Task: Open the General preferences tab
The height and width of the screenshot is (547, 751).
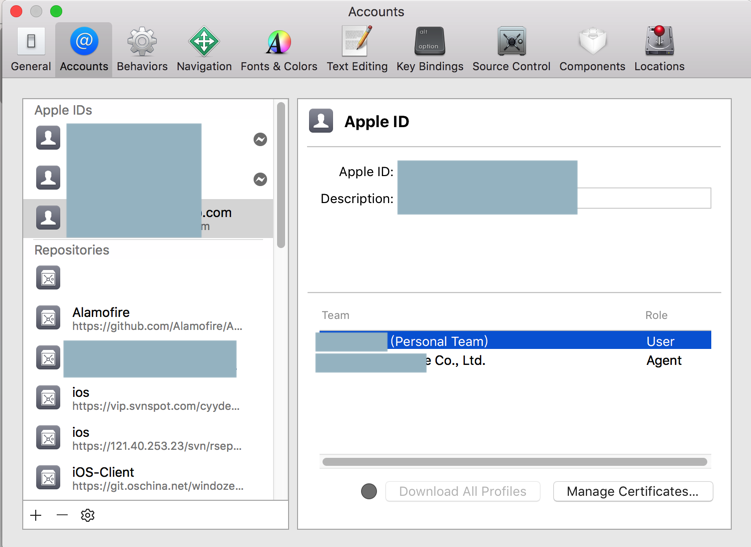Action: click(31, 50)
